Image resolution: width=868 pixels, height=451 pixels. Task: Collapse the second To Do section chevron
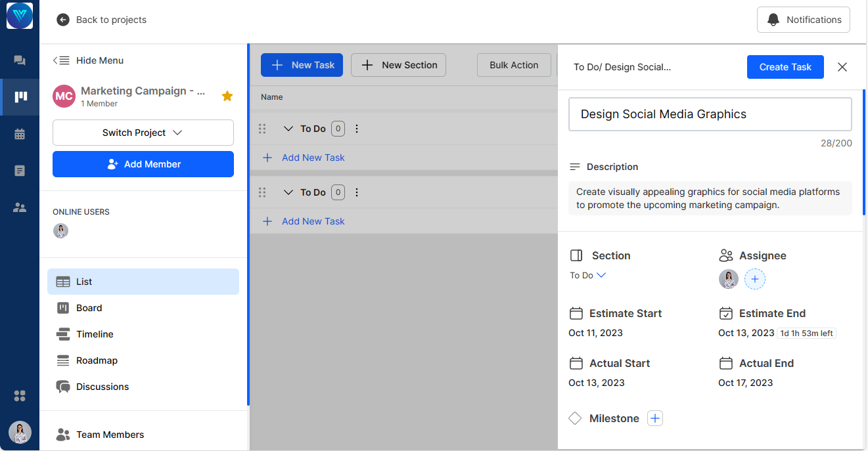(x=288, y=192)
